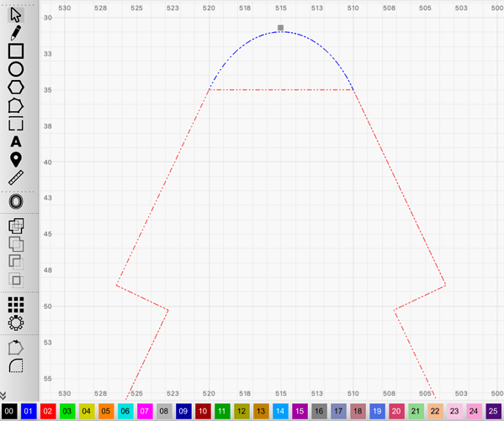Click the gray node handle atop arc
Image resolution: width=504 pixels, height=421 pixels.
click(x=280, y=28)
